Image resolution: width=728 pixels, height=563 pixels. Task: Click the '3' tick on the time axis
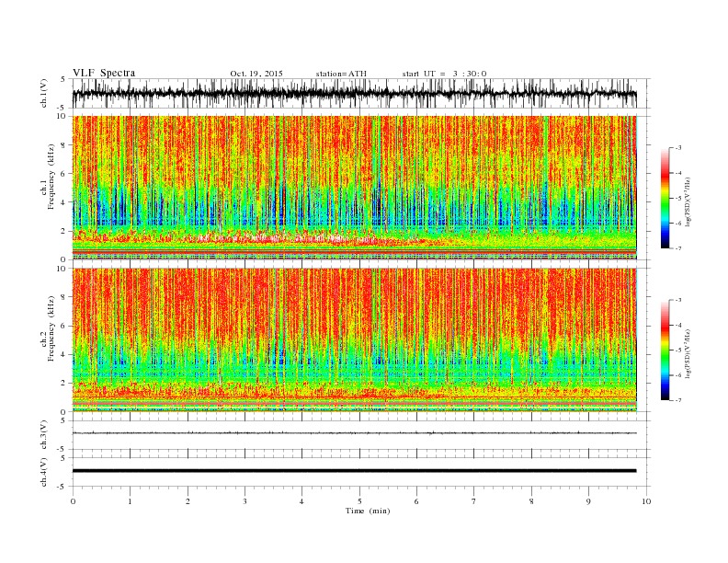tap(245, 501)
